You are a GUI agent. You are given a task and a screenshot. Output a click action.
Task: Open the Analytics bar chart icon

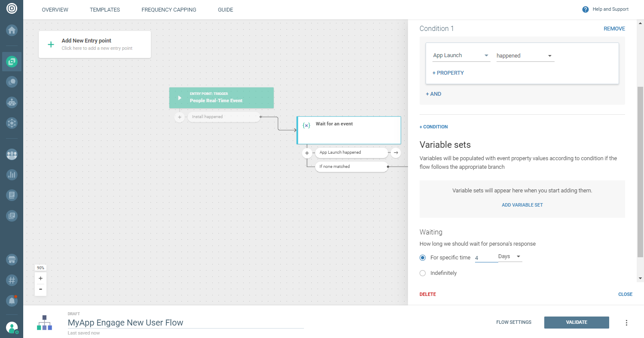12,174
